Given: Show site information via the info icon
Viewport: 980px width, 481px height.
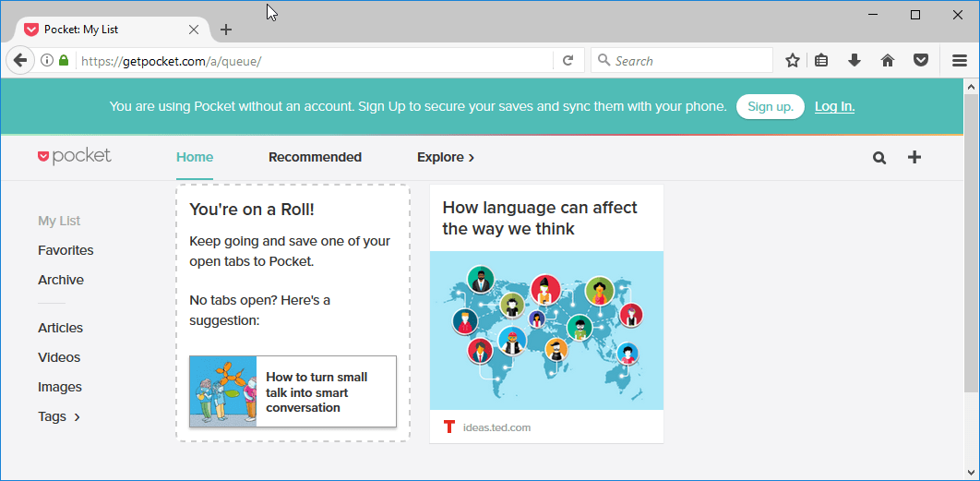Looking at the screenshot, I should coord(46,61).
